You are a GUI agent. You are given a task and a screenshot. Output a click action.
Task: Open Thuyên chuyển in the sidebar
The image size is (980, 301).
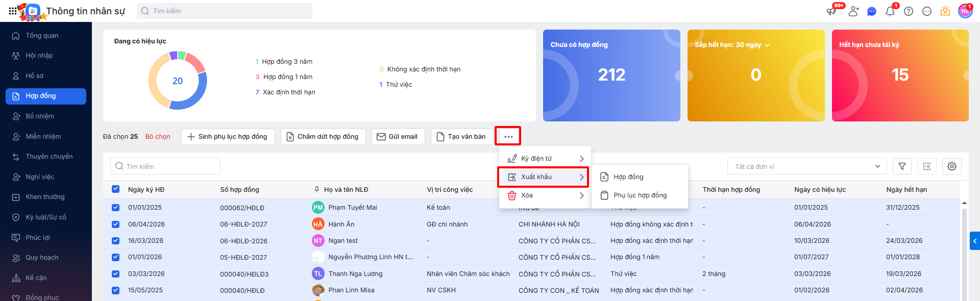point(46,157)
